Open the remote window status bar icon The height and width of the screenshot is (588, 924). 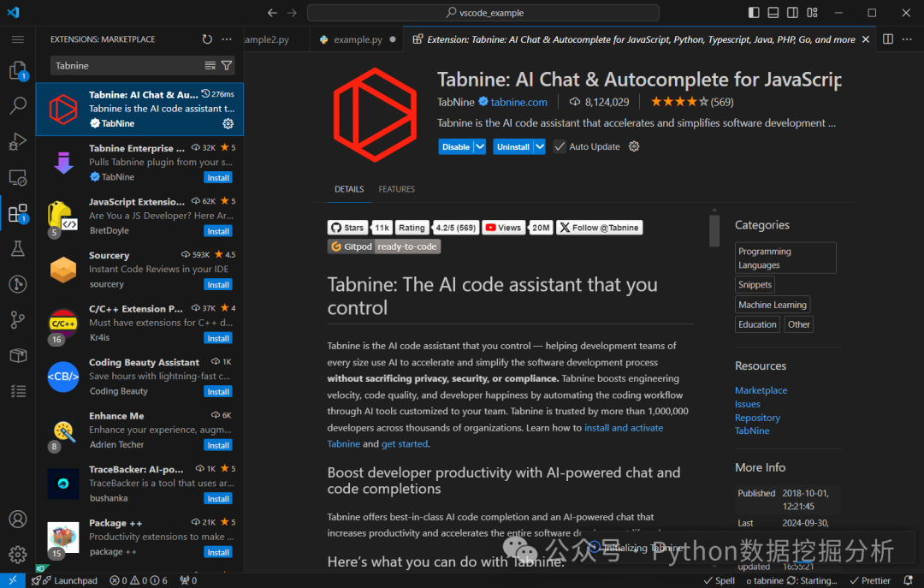coord(12,580)
